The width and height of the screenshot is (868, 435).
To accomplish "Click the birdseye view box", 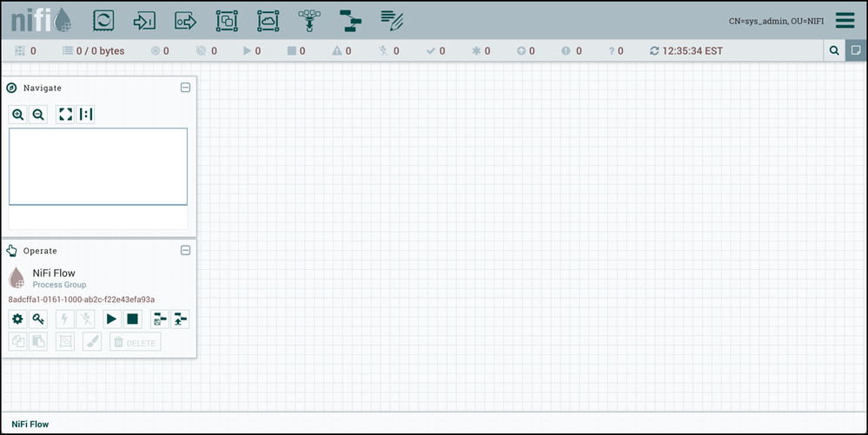I will tap(98, 167).
